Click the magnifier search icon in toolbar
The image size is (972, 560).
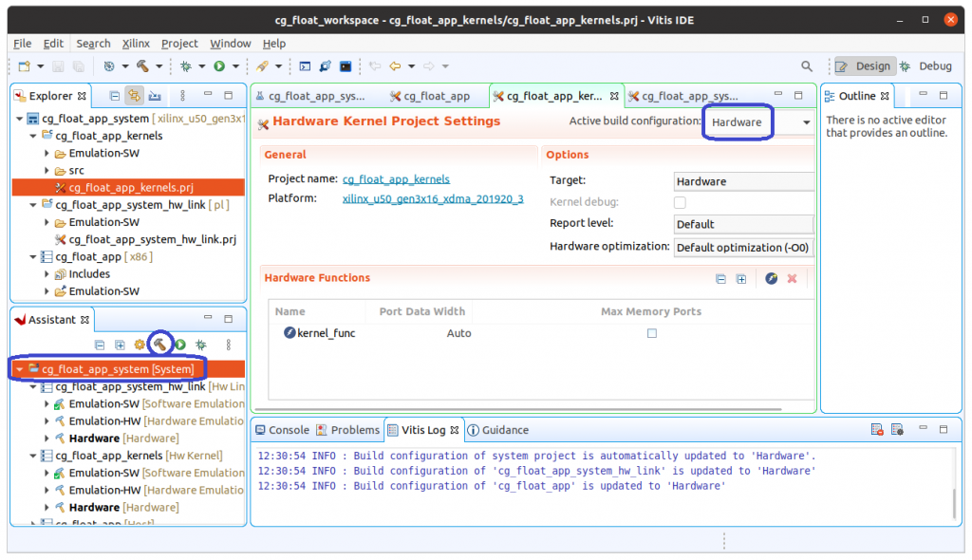click(807, 65)
